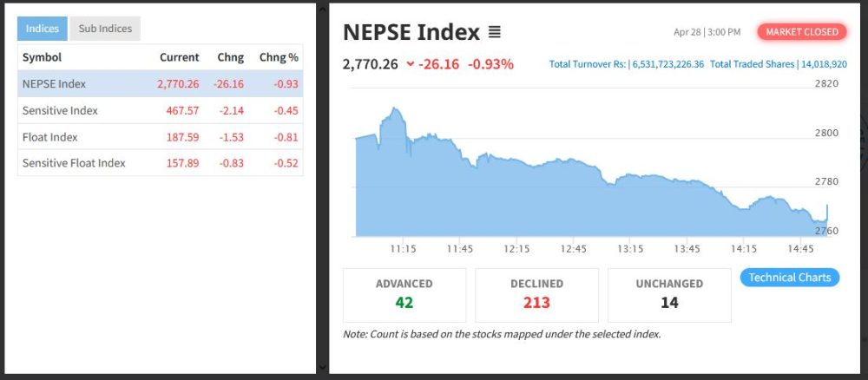
Task: Click the Total Turnover Rs link
Action: click(x=627, y=64)
